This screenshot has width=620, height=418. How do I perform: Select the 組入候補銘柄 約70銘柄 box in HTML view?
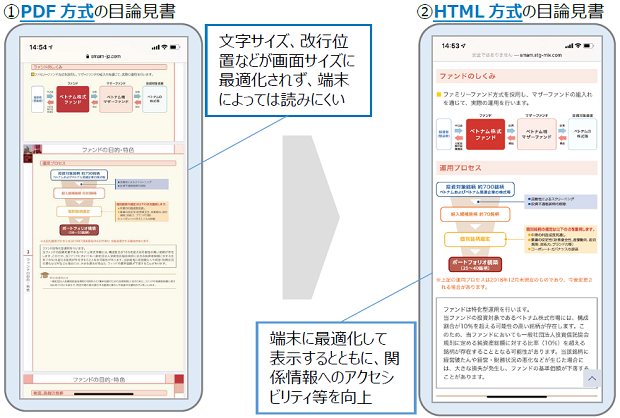click(479, 215)
